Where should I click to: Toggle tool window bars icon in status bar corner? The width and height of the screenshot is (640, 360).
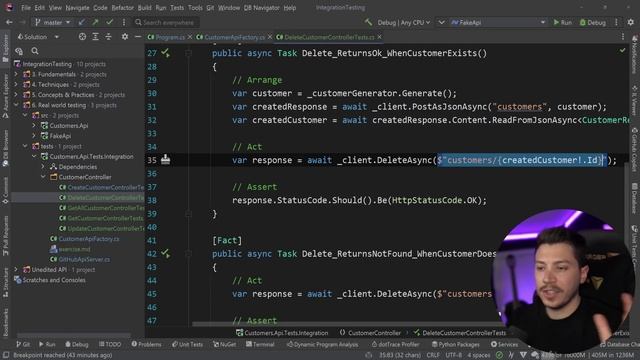pos(6,355)
